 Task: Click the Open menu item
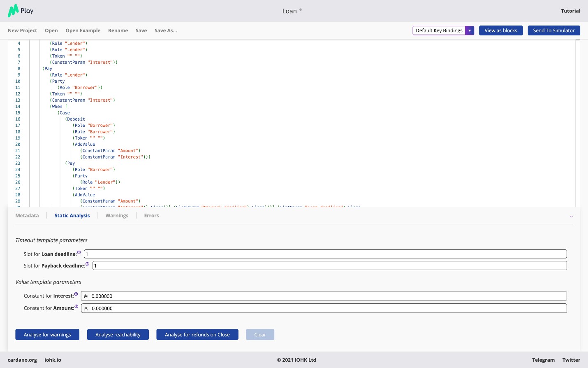pyautogui.click(x=51, y=30)
